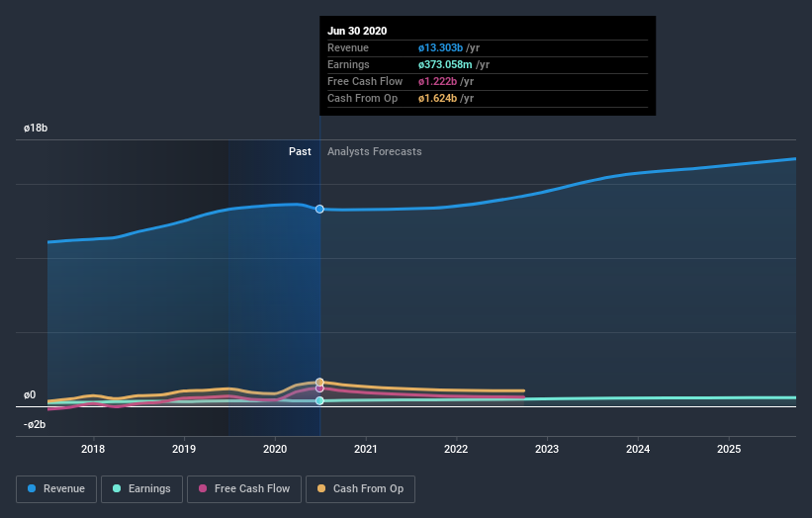812x518 pixels.
Task: Click the ø13.303b revenue value in tooltip
Action: tap(441, 47)
